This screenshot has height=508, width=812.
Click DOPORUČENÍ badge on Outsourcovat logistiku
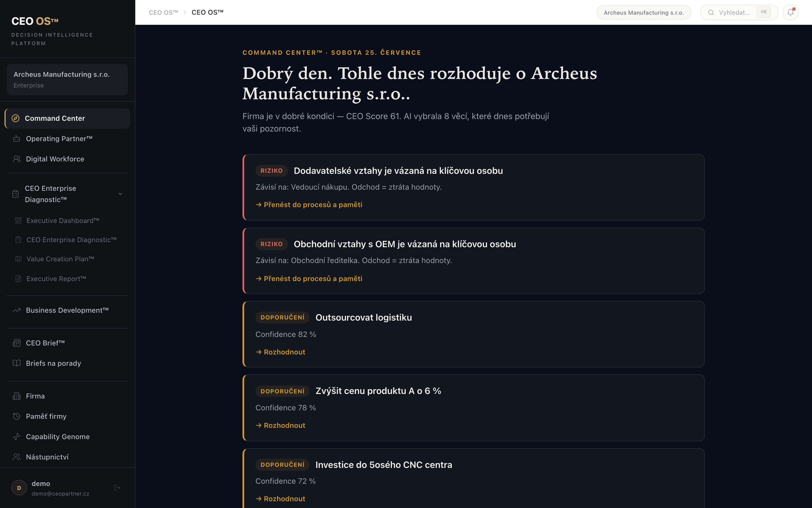pos(283,317)
